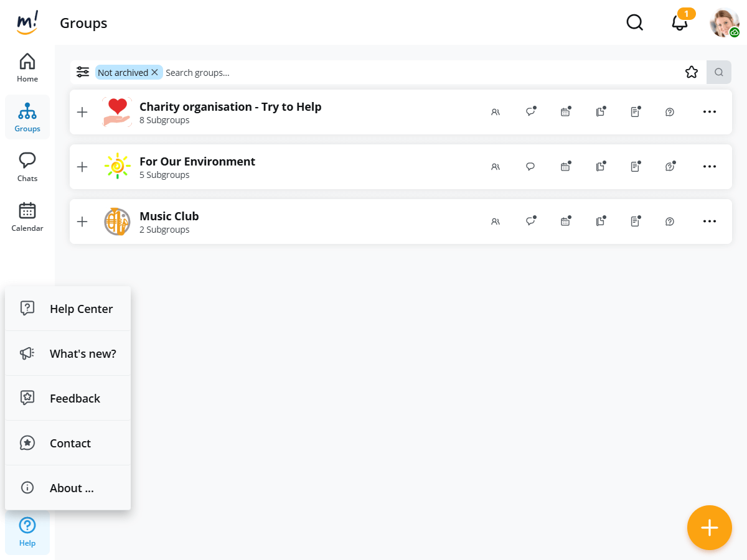747x560 pixels.
Task: Toggle favorites star filter in search bar
Action: (692, 72)
